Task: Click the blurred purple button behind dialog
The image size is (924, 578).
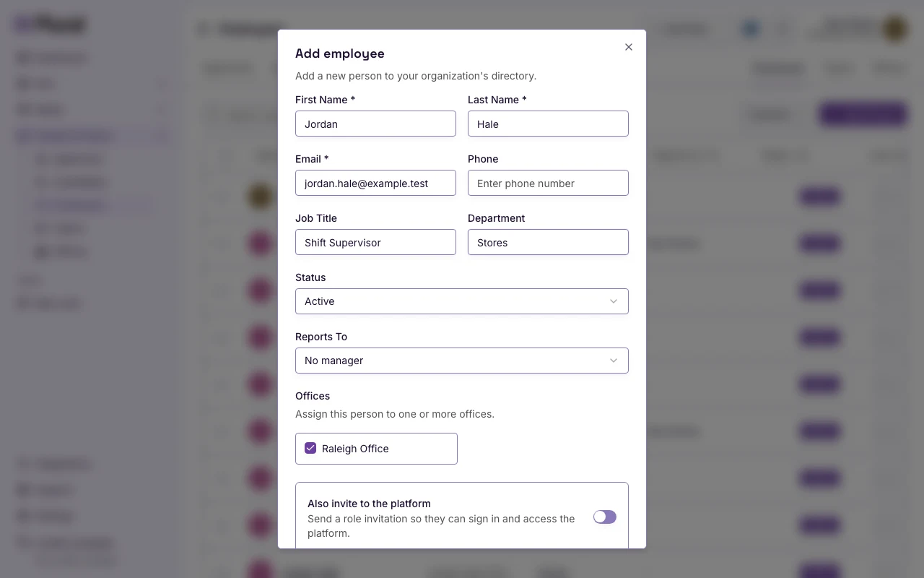Action: [x=863, y=114]
